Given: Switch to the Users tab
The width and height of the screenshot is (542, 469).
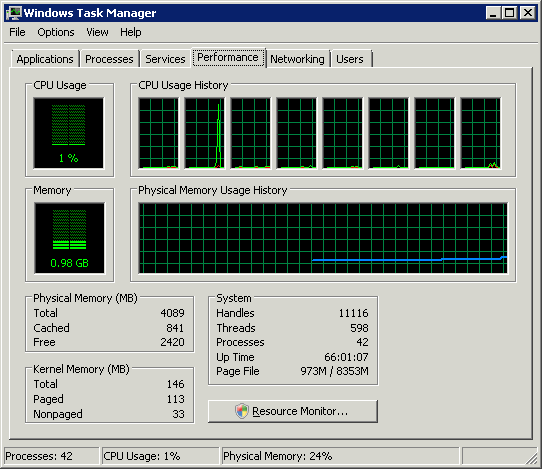Looking at the screenshot, I should coord(350,59).
